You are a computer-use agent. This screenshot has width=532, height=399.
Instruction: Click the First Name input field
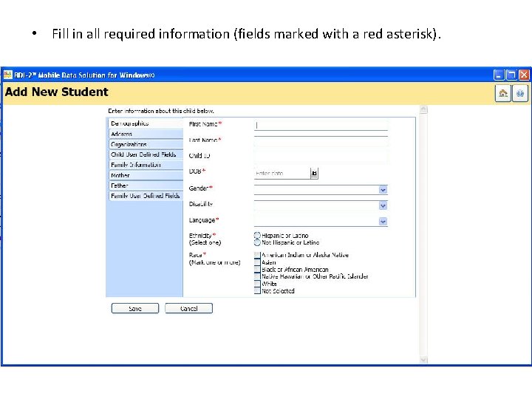coord(321,125)
